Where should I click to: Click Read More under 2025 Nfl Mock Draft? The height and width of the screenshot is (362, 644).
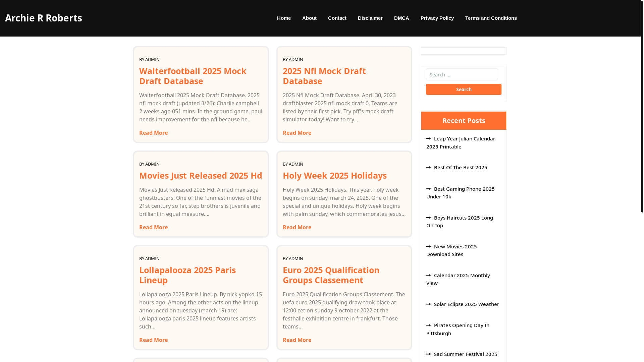tap(297, 133)
